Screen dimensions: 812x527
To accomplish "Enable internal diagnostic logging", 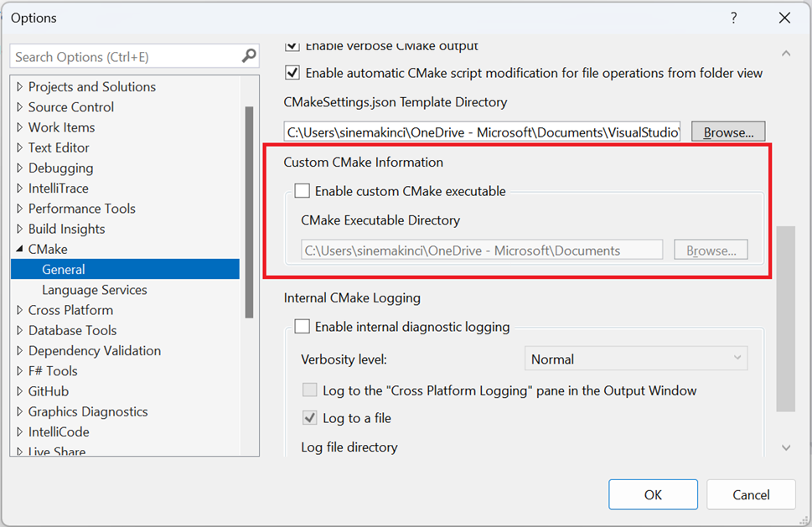I will coord(302,326).
